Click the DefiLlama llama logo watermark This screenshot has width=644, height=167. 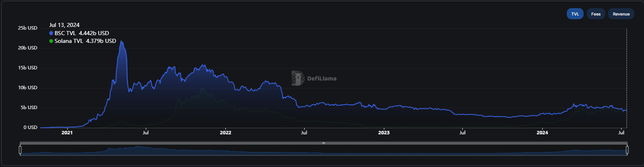click(x=298, y=78)
